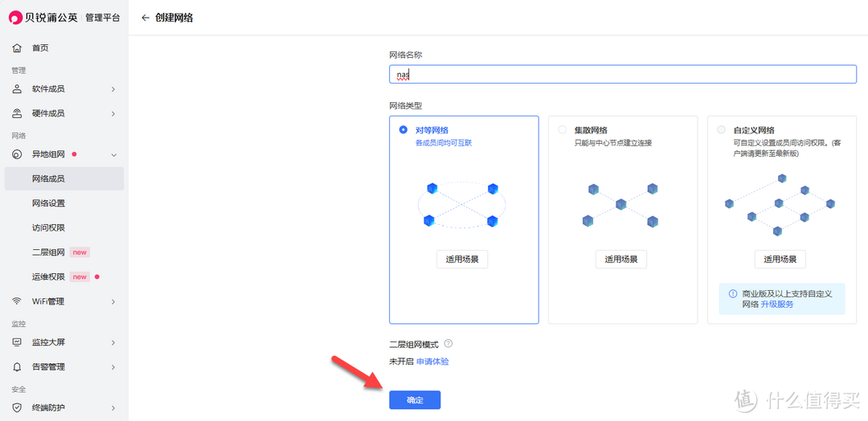The height and width of the screenshot is (421, 868).
Task: Click the 申请体验 link
Action: click(432, 362)
